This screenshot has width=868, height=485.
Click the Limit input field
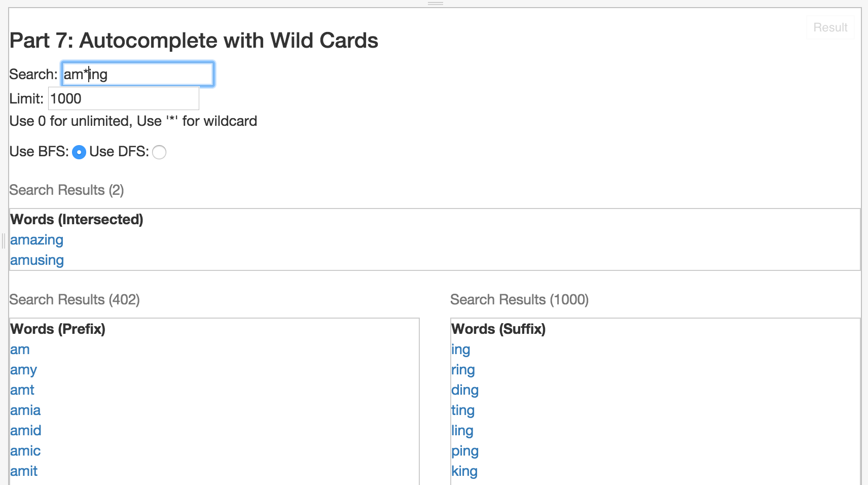pyautogui.click(x=123, y=98)
